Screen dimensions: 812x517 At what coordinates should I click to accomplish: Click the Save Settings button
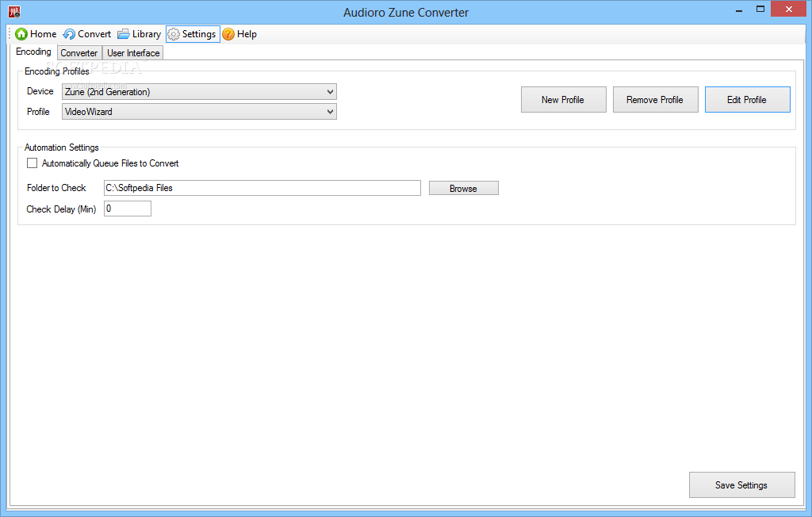(742, 484)
